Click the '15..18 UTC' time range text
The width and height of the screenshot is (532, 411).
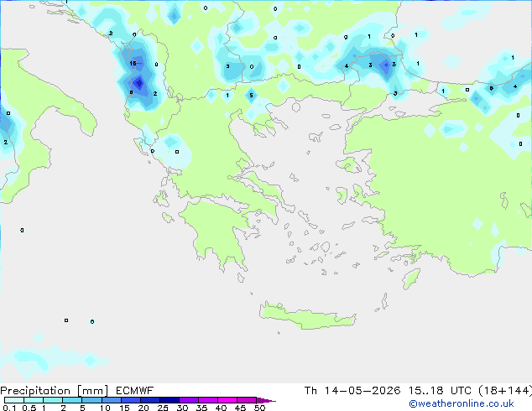point(440,391)
